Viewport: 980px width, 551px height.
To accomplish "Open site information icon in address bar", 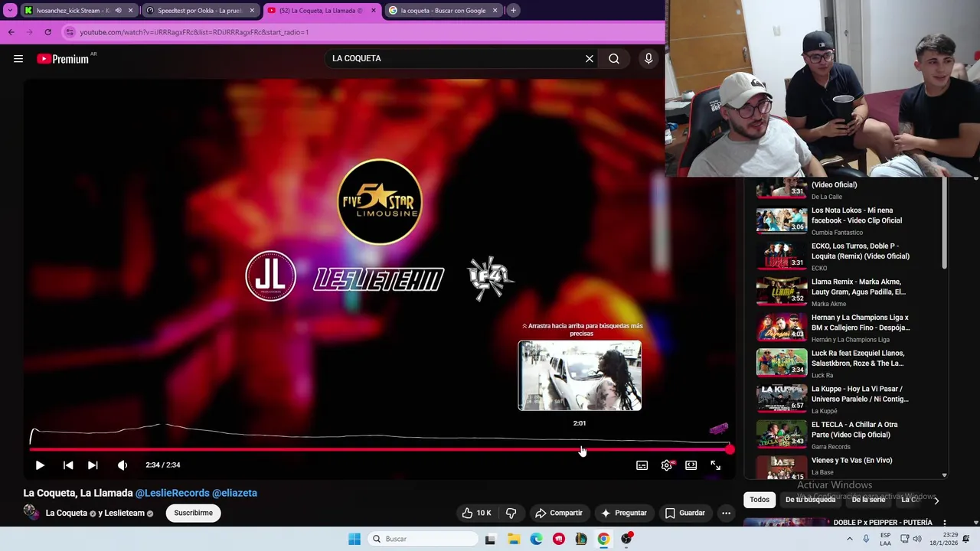I will click(70, 32).
